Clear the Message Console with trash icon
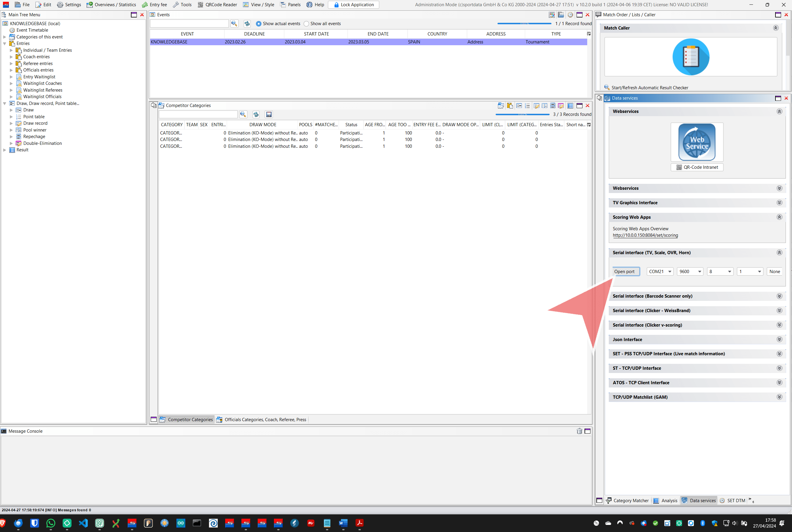 click(x=579, y=431)
